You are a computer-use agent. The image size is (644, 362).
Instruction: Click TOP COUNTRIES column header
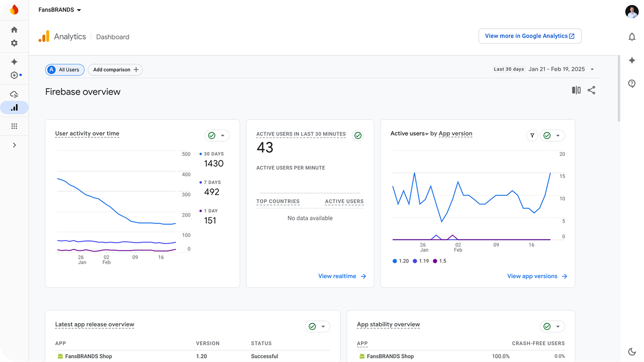[278, 201]
